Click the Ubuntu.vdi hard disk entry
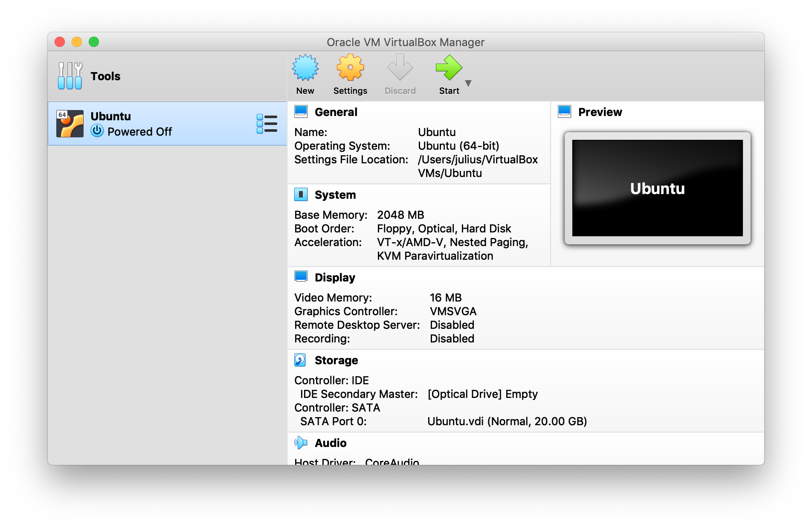812x528 pixels. tap(507, 421)
